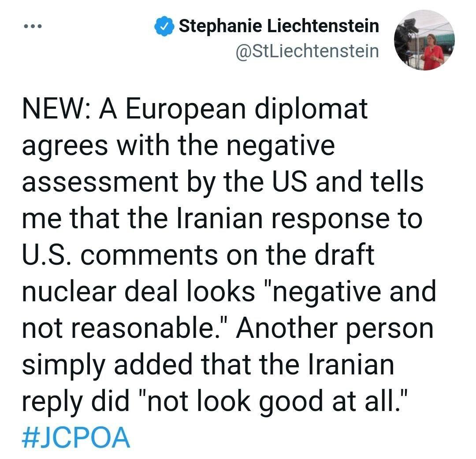This screenshot has width=476, height=459.
Task: Click the words "and tells" in tweet body
Action: pyautogui.click(x=369, y=181)
